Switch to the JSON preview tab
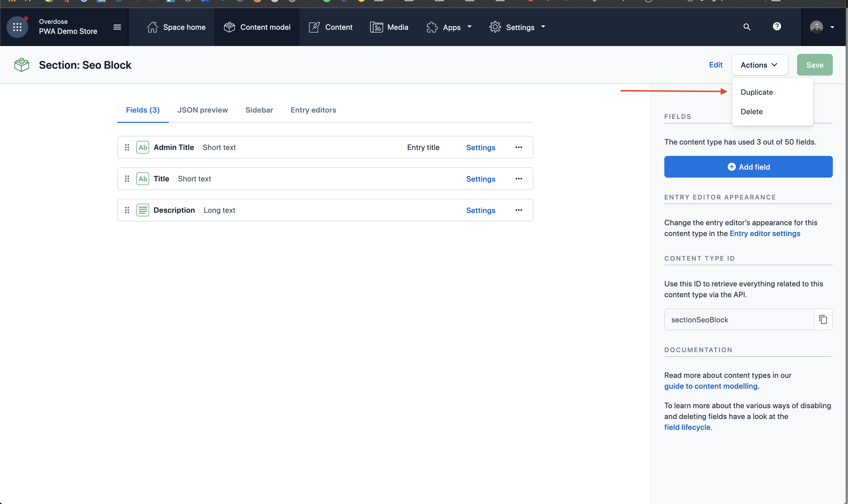 (202, 110)
